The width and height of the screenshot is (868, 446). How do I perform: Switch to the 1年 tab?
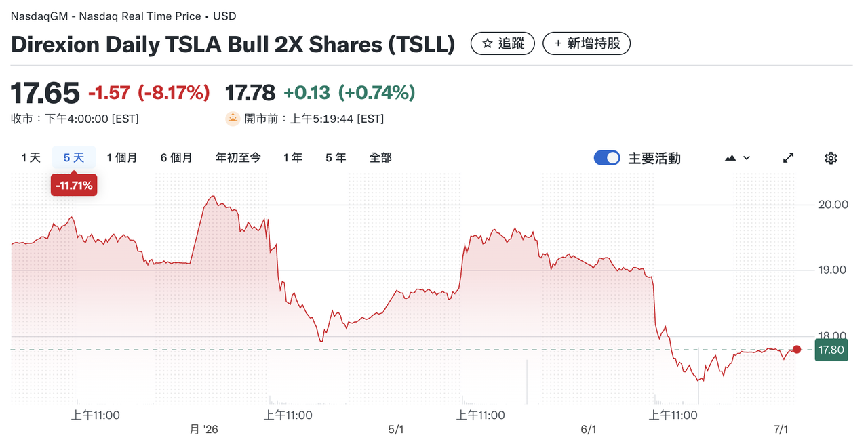(x=292, y=157)
